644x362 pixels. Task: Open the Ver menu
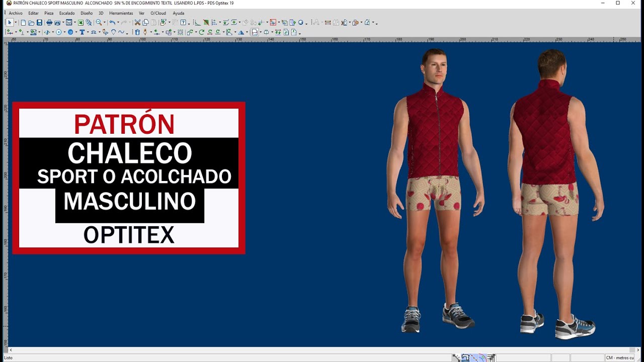[141, 13]
